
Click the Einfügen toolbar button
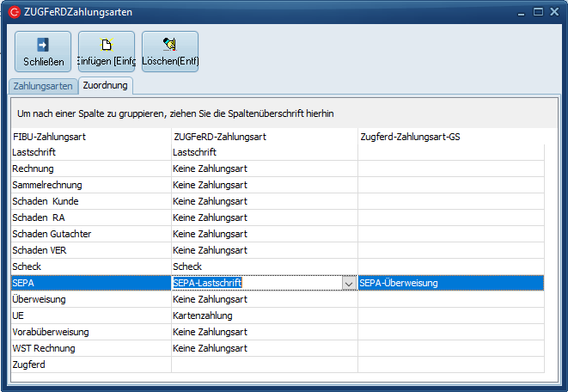(107, 52)
